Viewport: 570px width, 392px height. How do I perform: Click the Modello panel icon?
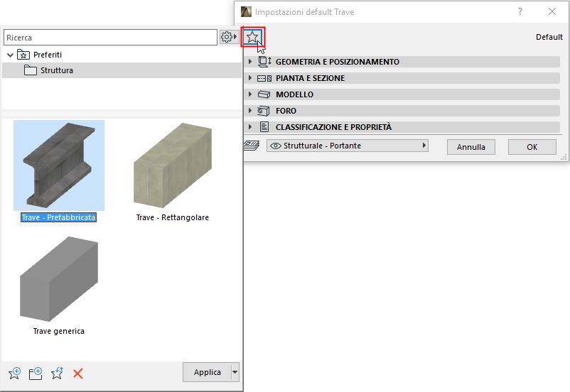pyautogui.click(x=264, y=94)
